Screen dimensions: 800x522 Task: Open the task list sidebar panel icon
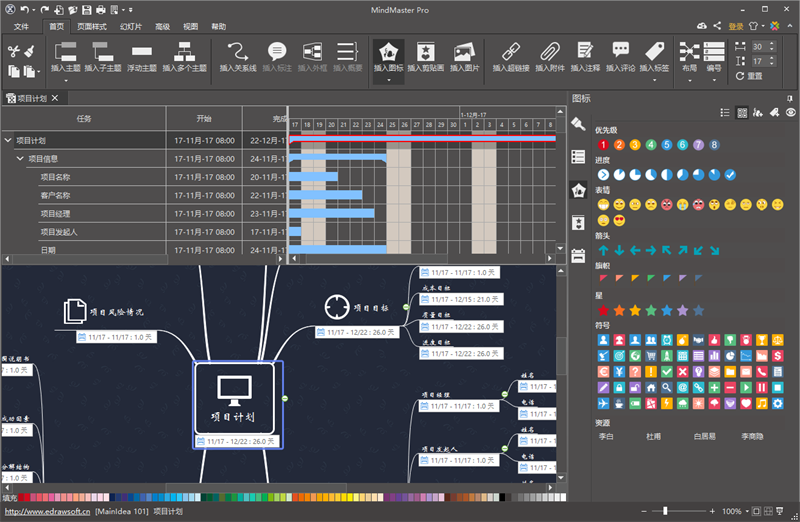click(x=578, y=157)
